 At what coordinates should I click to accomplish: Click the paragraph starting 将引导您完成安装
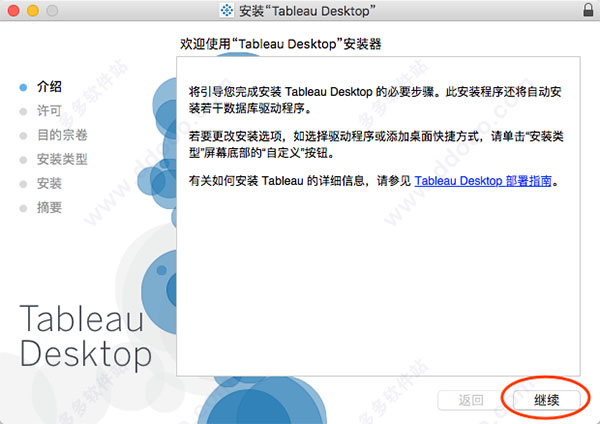click(x=375, y=100)
